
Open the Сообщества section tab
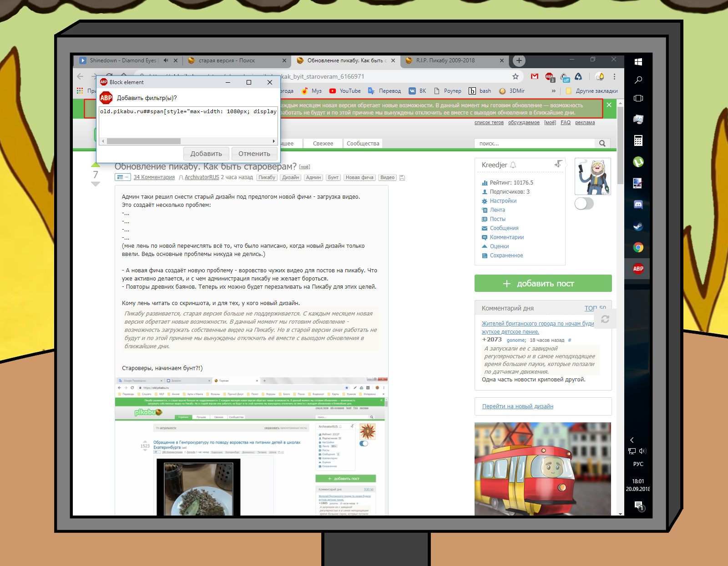pyautogui.click(x=363, y=144)
